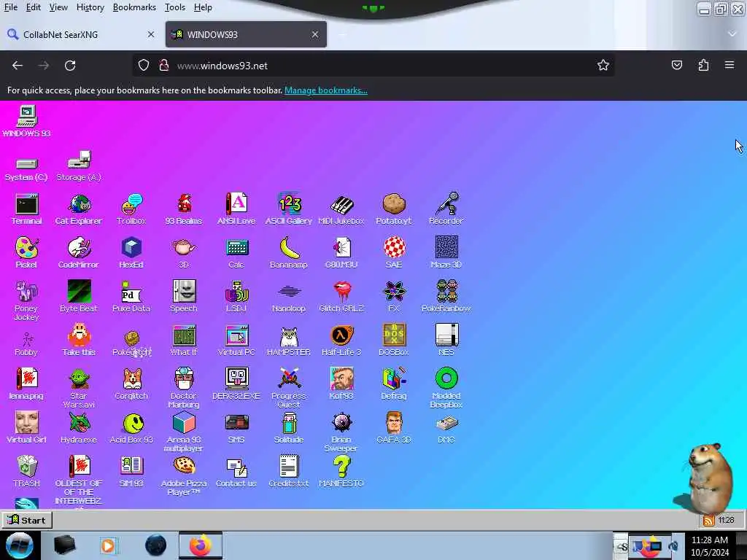This screenshot has height=560, width=747.
Task: Launch Glitch GRLZ lips icon
Action: point(341,297)
